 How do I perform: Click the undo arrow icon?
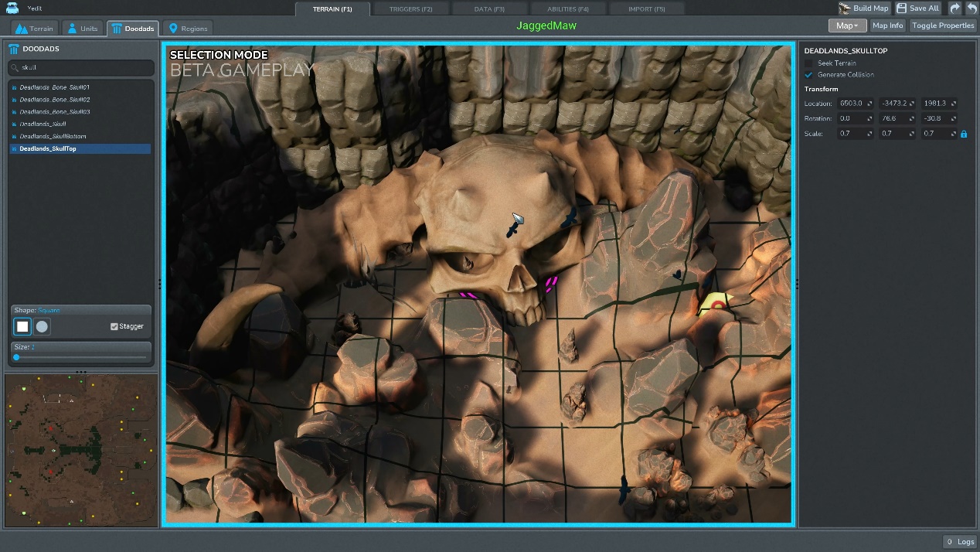click(x=971, y=8)
